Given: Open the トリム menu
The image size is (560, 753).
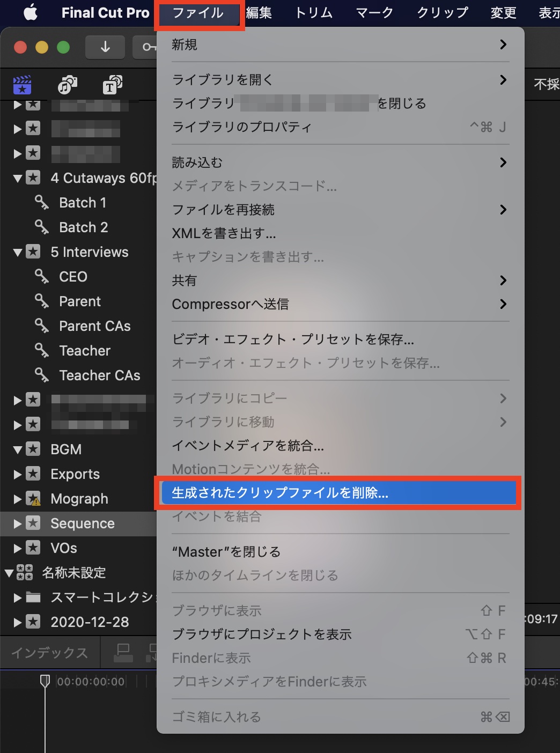Looking at the screenshot, I should tap(314, 12).
